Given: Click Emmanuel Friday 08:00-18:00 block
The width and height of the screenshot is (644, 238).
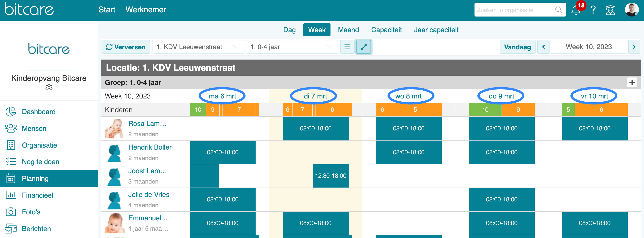Looking at the screenshot, I should pyautogui.click(x=595, y=223).
